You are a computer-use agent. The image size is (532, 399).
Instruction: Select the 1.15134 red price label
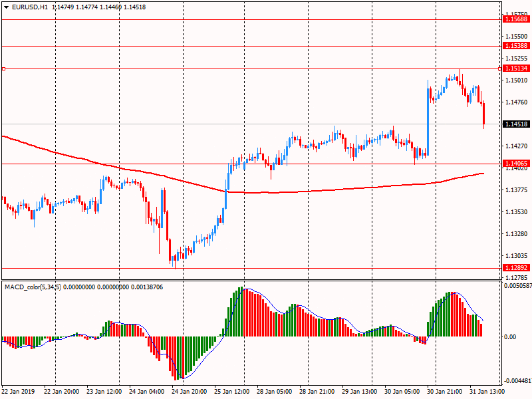pyautogui.click(x=516, y=68)
